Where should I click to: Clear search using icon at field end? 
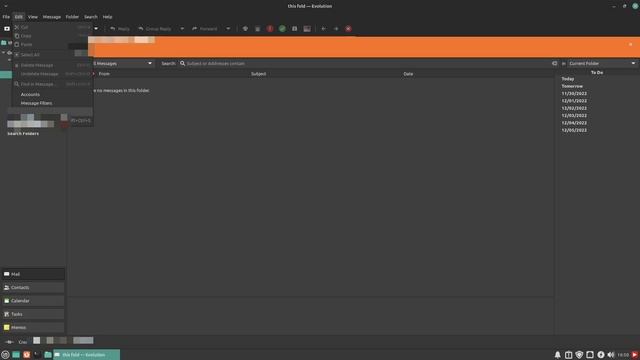coord(554,63)
